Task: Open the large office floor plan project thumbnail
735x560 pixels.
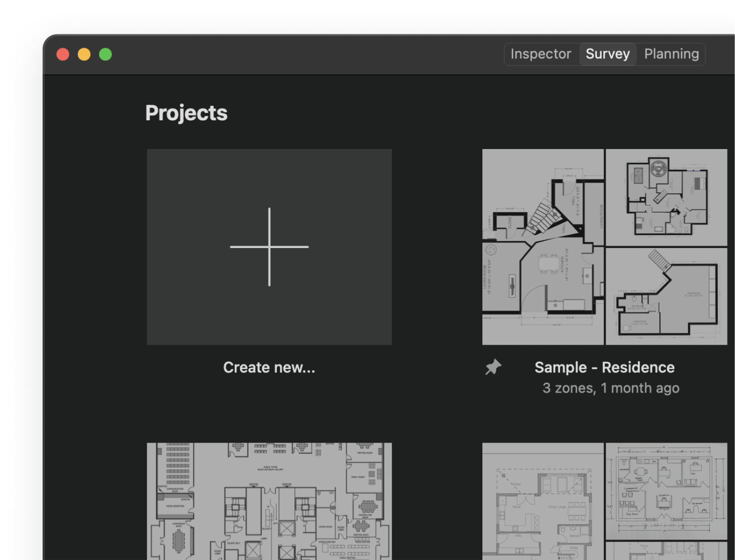Action: (269, 501)
